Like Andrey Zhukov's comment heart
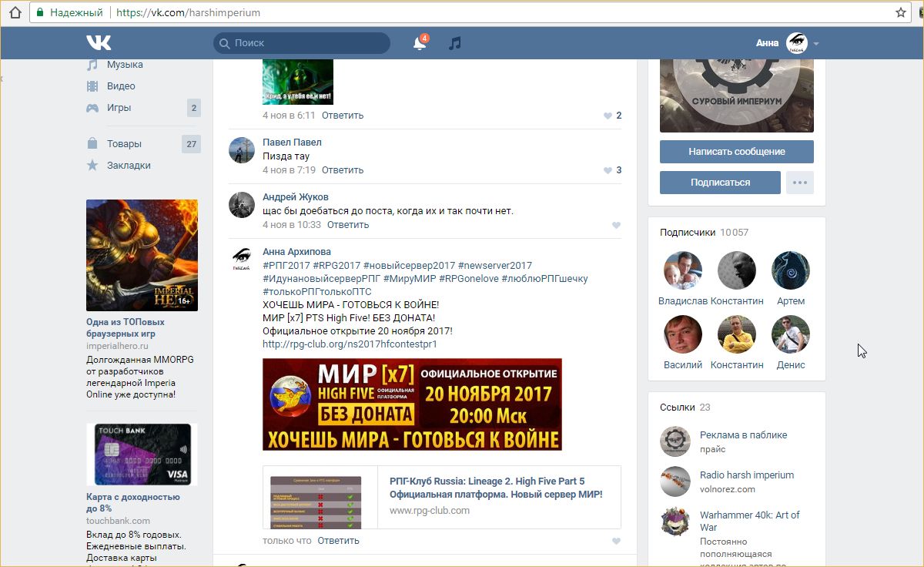Screen dimensions: 924x567 (x=616, y=225)
